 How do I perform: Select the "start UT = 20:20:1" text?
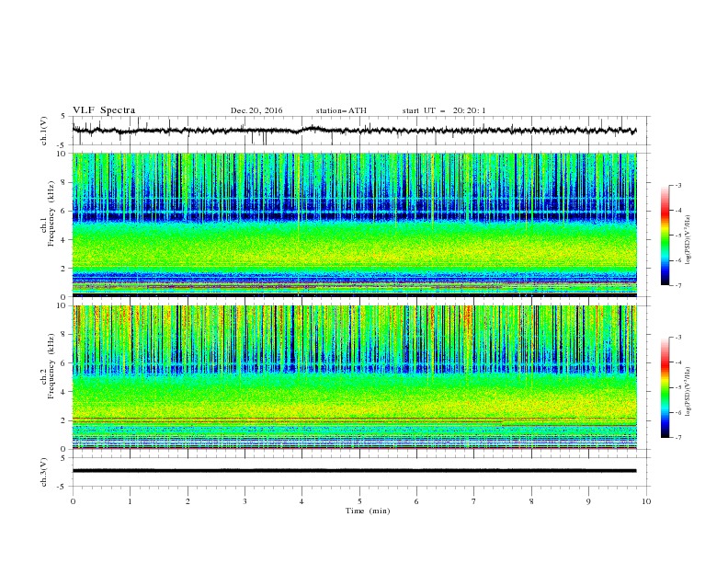[x=444, y=110]
